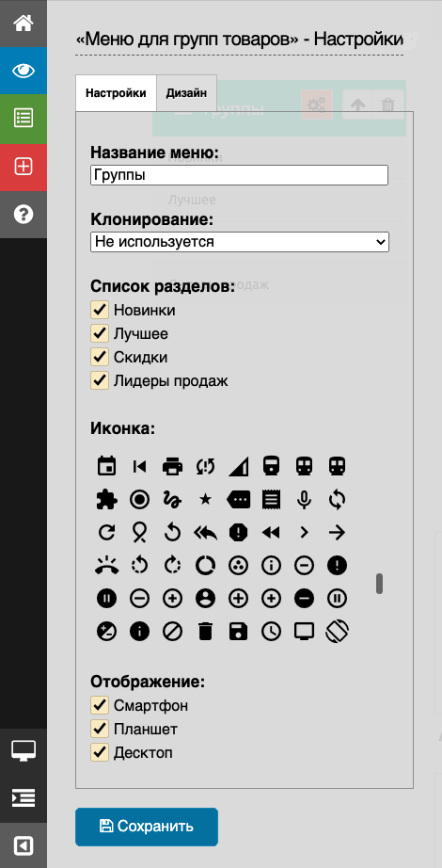Image resolution: width=442 pixels, height=868 pixels.
Task: Choose the filled exclamation circle icon
Action: [337, 566]
